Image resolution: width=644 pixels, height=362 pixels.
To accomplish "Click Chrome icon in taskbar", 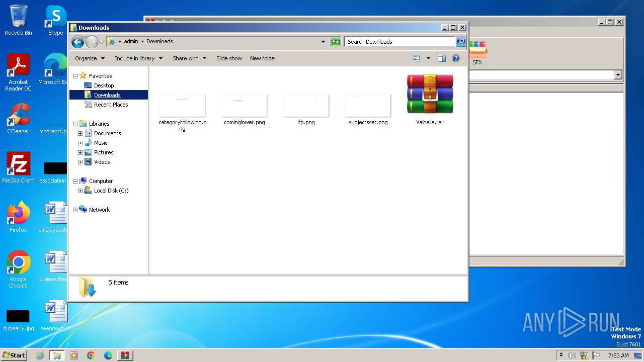I will [x=91, y=355].
